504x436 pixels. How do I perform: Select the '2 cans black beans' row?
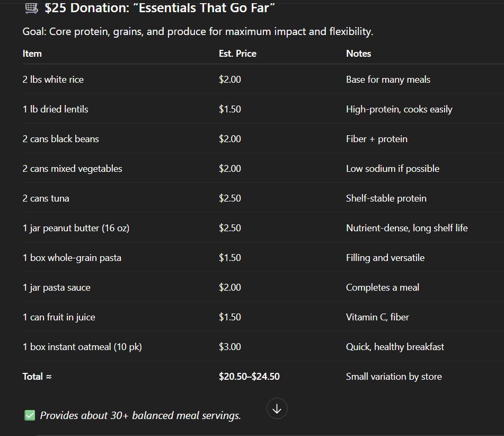point(60,138)
